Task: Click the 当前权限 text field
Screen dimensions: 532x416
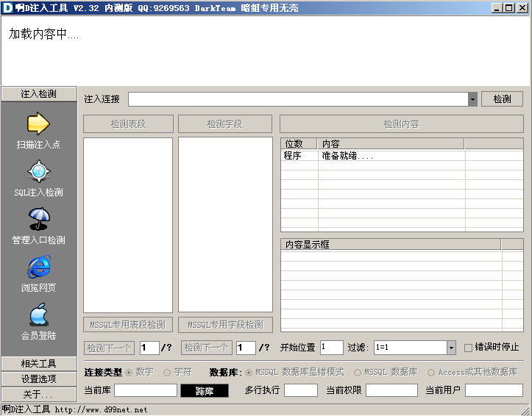Action: tap(391, 390)
